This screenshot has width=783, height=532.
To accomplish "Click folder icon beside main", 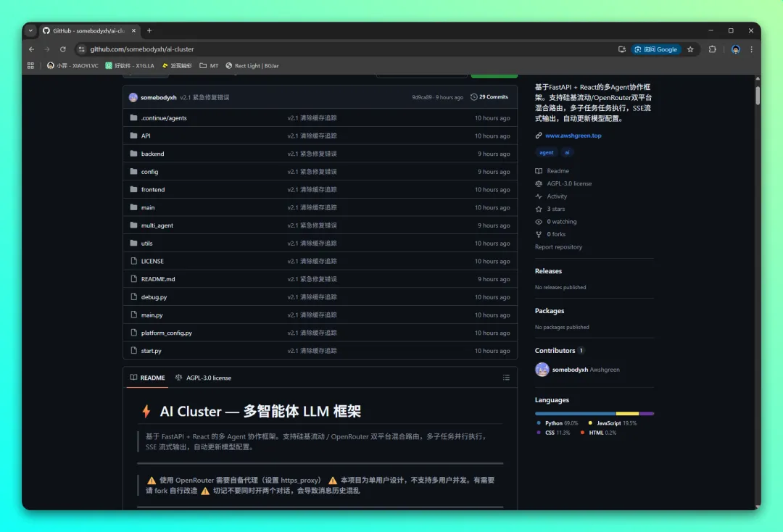I will pyautogui.click(x=133, y=207).
